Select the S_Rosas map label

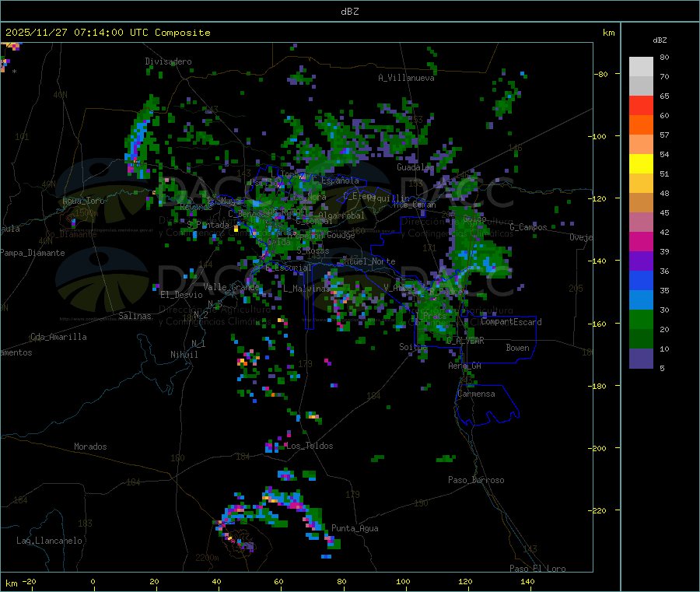(313, 251)
